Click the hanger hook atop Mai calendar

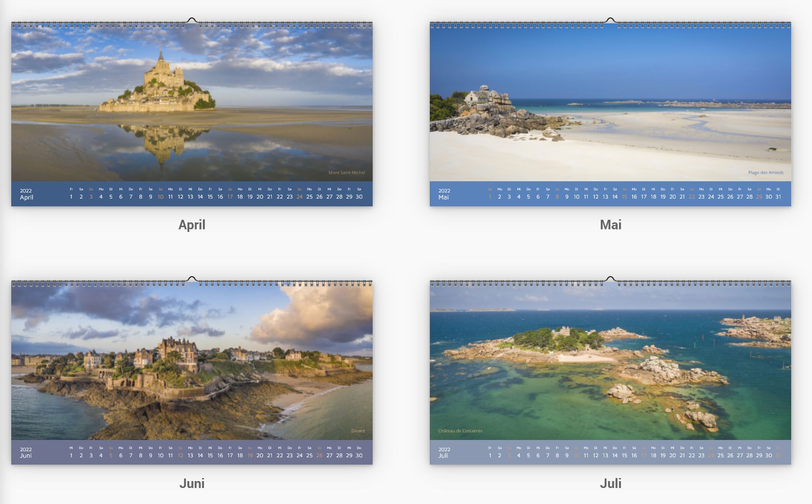click(x=610, y=20)
